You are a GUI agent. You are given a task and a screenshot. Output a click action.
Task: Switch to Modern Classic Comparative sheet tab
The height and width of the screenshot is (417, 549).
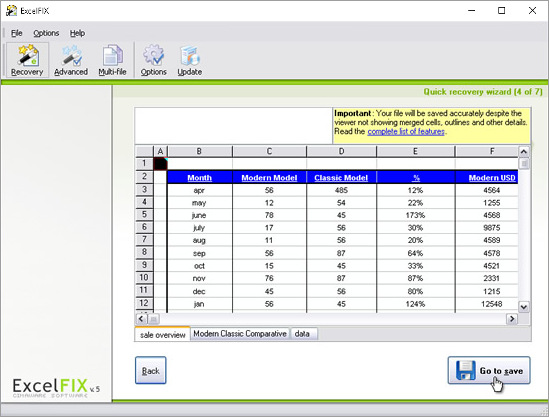click(x=240, y=334)
